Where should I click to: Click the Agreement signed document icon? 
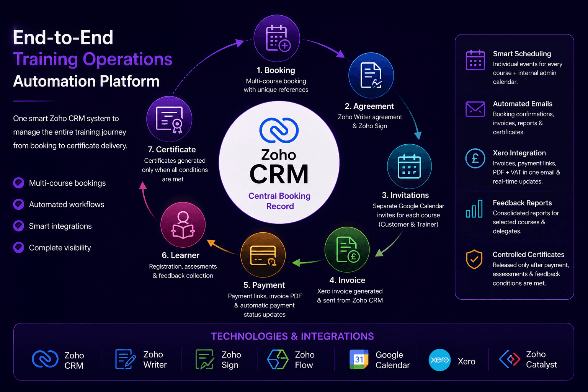click(x=371, y=75)
